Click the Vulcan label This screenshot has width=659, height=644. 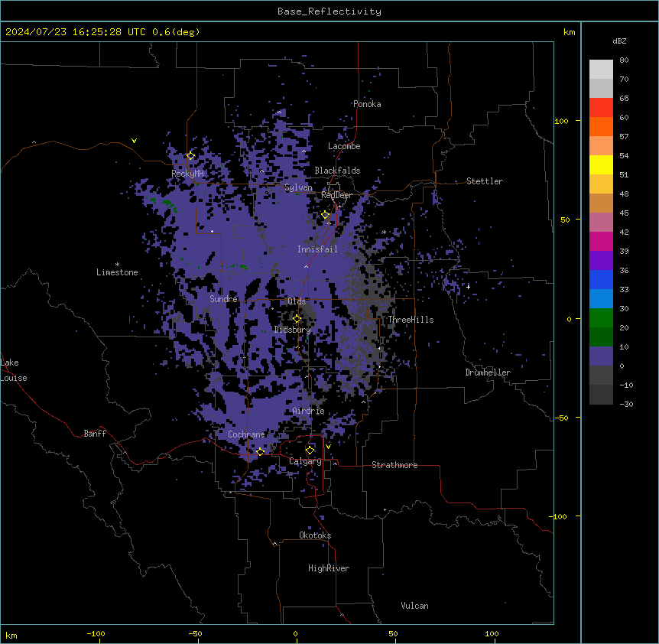[x=415, y=606]
